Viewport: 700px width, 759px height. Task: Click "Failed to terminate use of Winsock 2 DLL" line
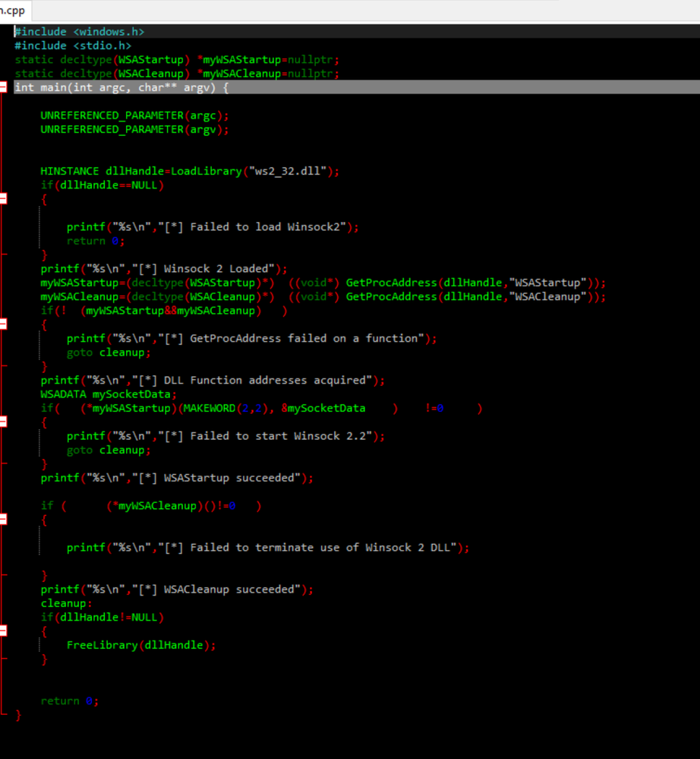[x=268, y=548]
